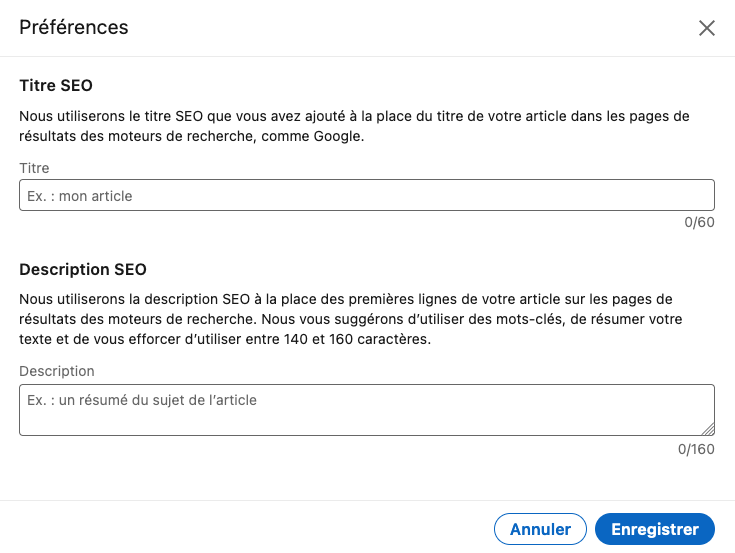Close the Préférences dialog with the X

707,28
